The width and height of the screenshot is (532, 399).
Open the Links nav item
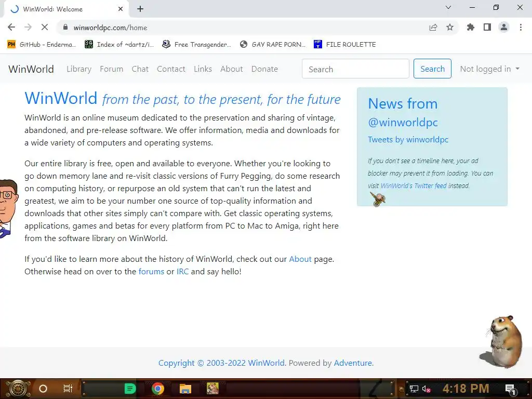click(203, 69)
